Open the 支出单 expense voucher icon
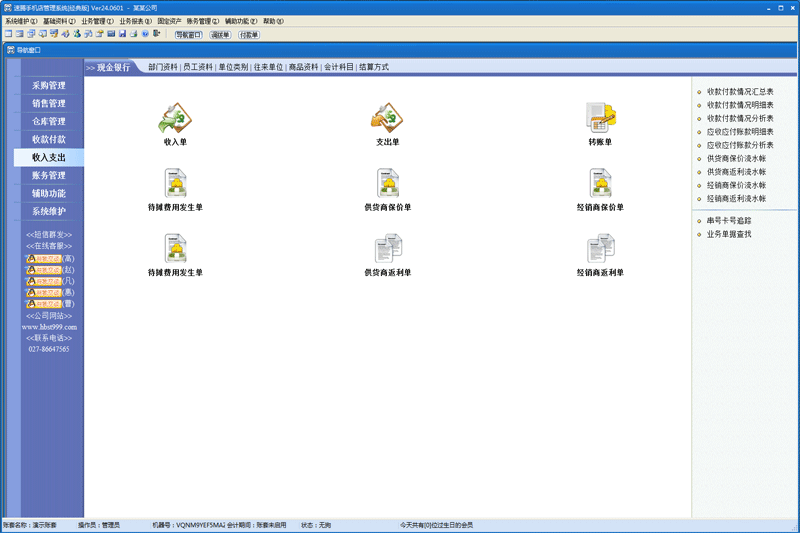The width and height of the screenshot is (800, 533). [387, 118]
